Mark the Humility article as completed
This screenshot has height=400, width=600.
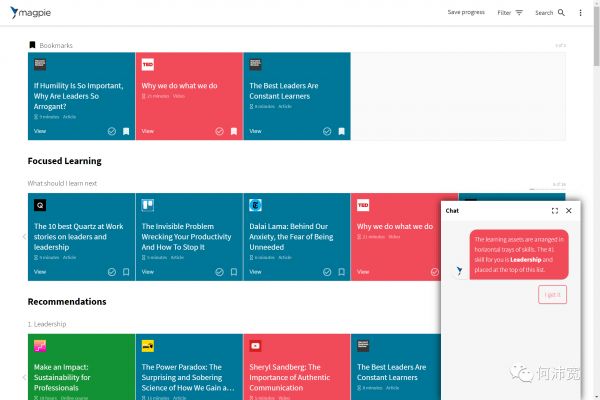click(x=112, y=131)
